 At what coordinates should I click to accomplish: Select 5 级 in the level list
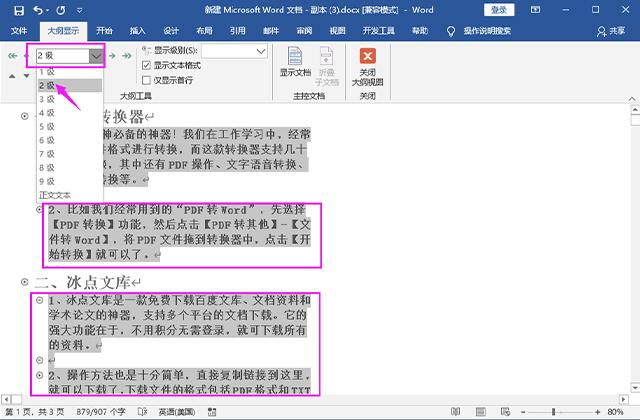pos(69,127)
